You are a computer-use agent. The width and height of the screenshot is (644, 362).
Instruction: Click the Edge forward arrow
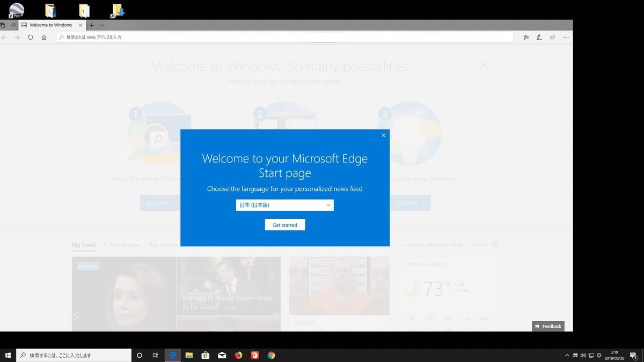pos(17,38)
